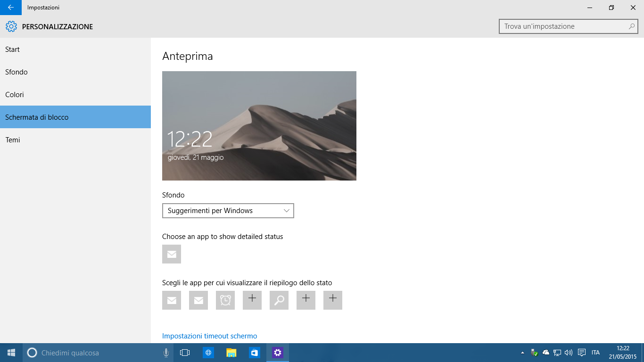This screenshot has height=362, width=644.
Task: Click the Impostazioni window title text
Action: coord(43,8)
